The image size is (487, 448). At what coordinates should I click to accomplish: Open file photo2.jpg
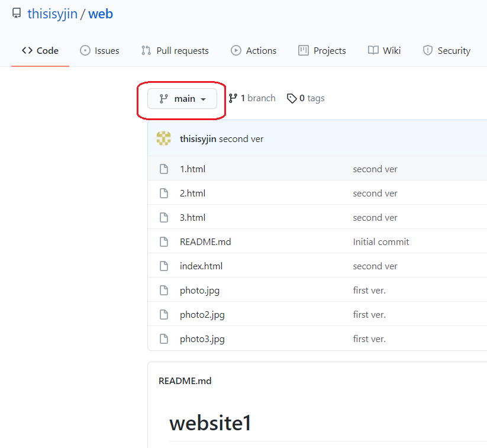click(x=202, y=315)
